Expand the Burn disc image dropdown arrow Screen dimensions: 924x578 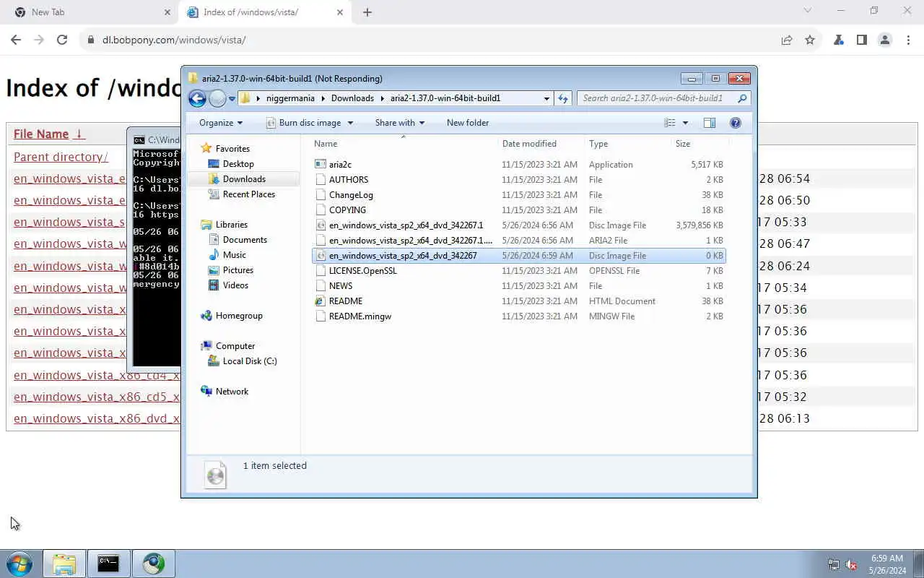[x=351, y=123]
